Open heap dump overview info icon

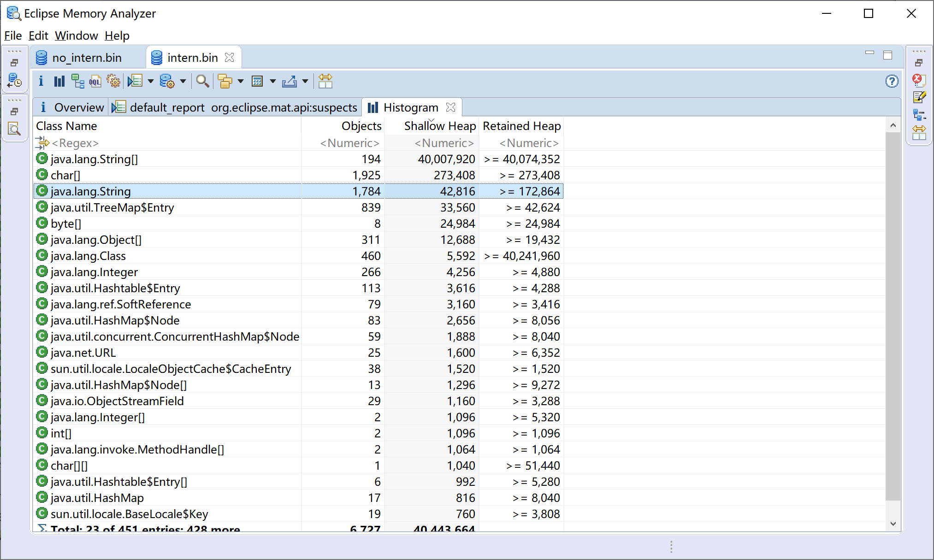tap(41, 82)
